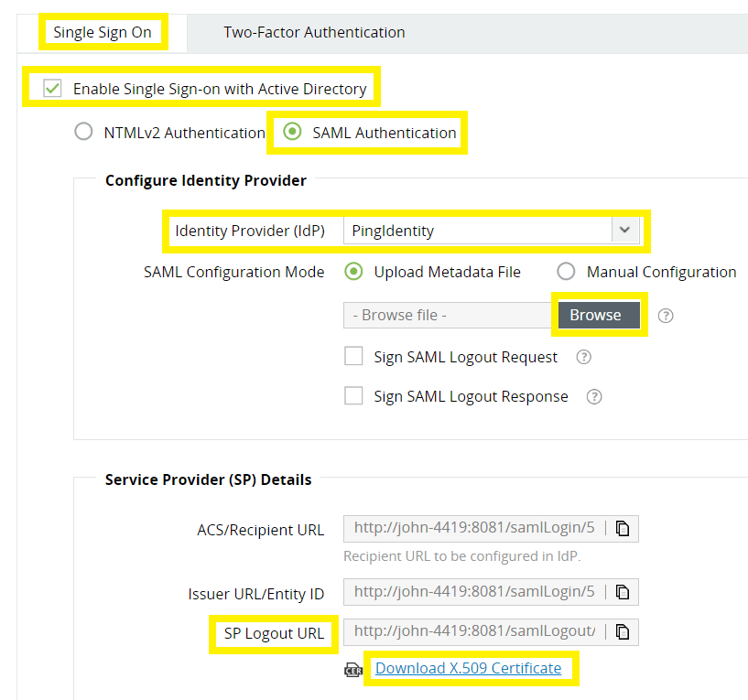Select NTMLv2 Authentication
Screen dimensions: 748x700
click(x=83, y=132)
